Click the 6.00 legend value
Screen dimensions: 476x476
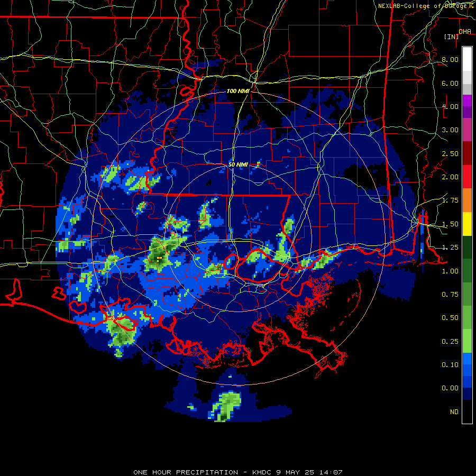tap(450, 83)
